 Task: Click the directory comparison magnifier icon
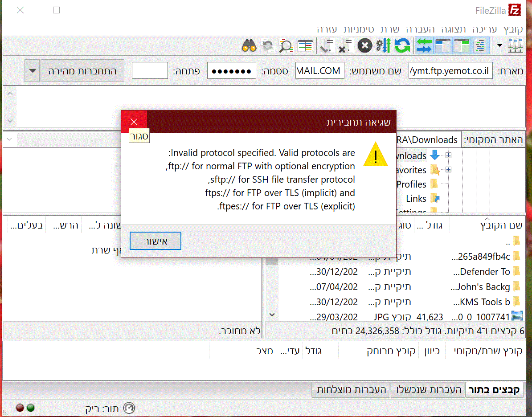(286, 45)
